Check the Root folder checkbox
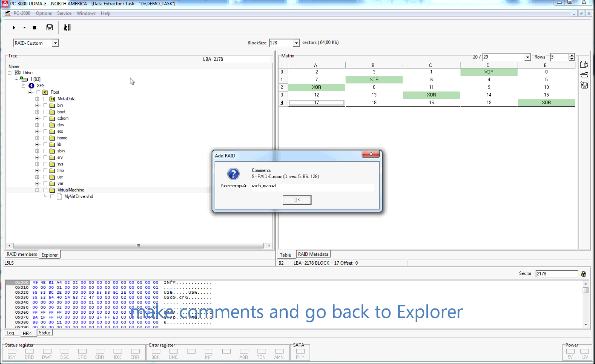 (39, 92)
